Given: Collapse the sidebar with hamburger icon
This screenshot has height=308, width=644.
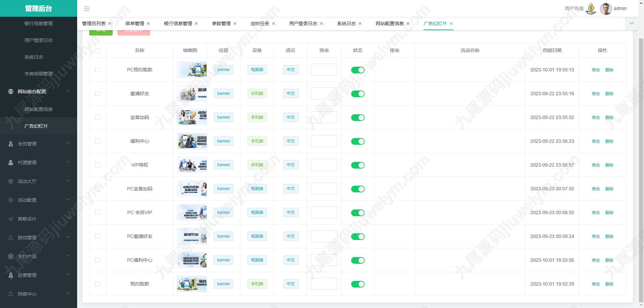Looking at the screenshot, I should tap(87, 9).
